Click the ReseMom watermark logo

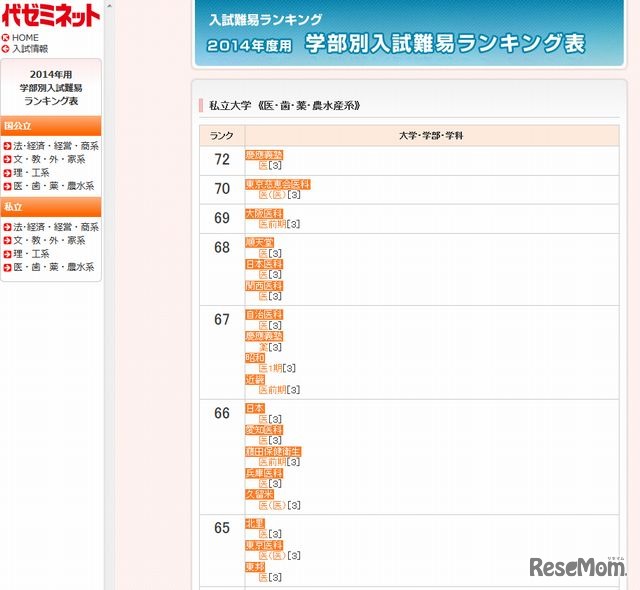[x=577, y=566]
